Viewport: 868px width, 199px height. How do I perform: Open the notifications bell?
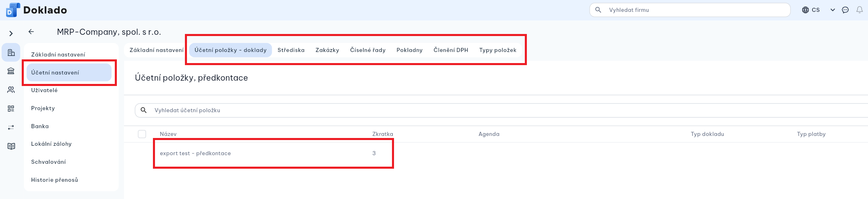(859, 10)
